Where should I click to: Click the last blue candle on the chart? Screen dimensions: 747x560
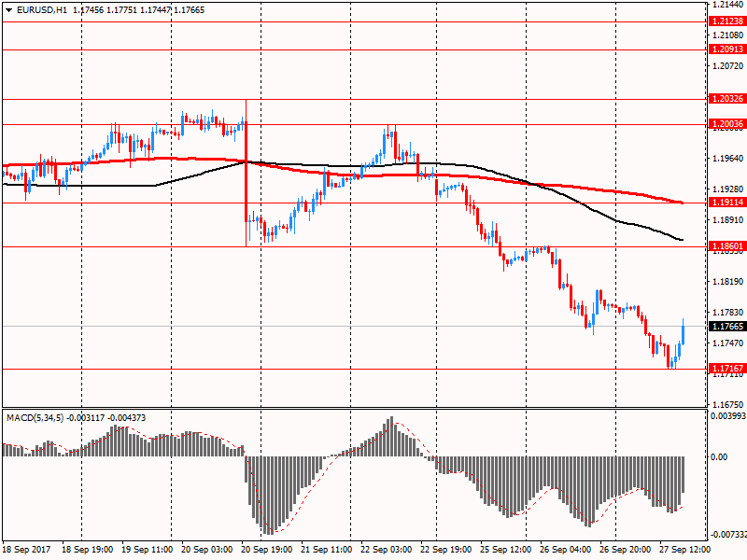pyautogui.click(x=684, y=332)
